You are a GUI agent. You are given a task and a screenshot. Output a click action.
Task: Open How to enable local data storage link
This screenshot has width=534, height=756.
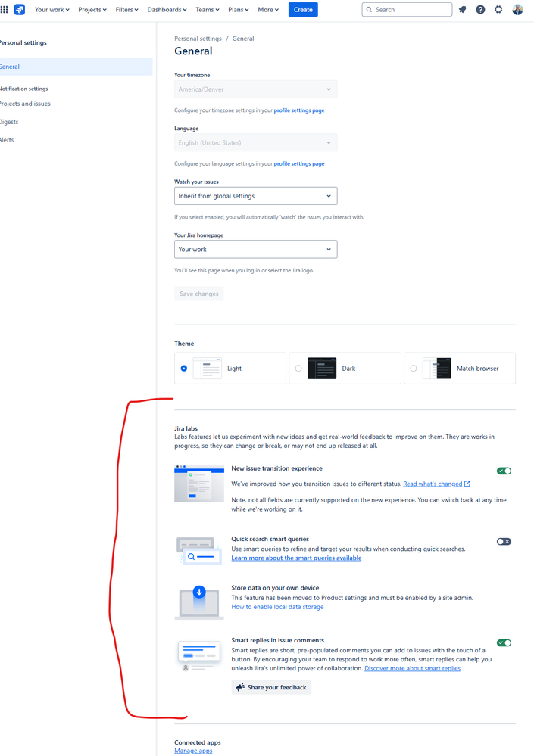277,607
